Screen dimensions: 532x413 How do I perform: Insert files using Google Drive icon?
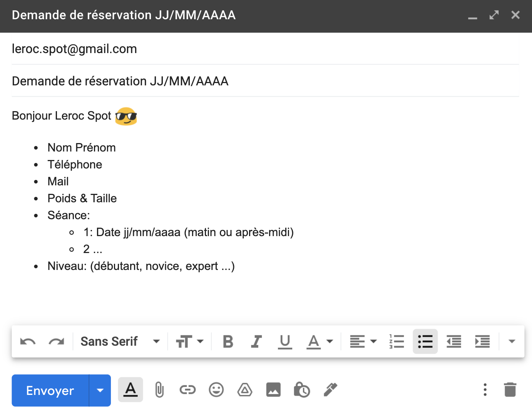(245, 390)
